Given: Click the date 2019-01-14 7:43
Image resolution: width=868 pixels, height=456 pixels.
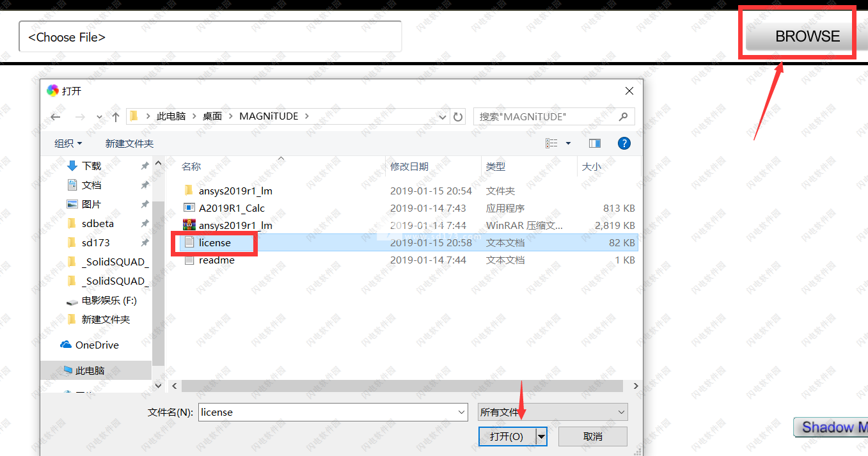Looking at the screenshot, I should pos(428,208).
